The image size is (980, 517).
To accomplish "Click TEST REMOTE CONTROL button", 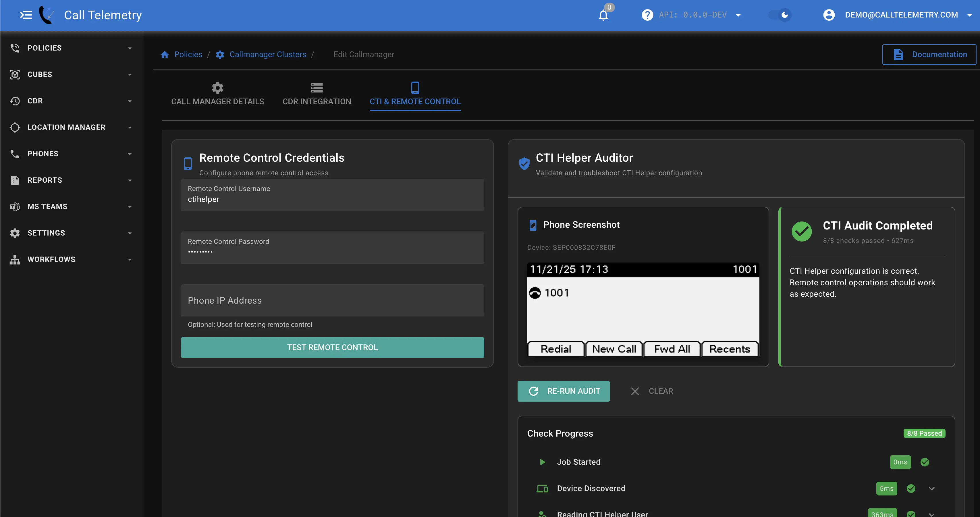I will click(x=332, y=347).
